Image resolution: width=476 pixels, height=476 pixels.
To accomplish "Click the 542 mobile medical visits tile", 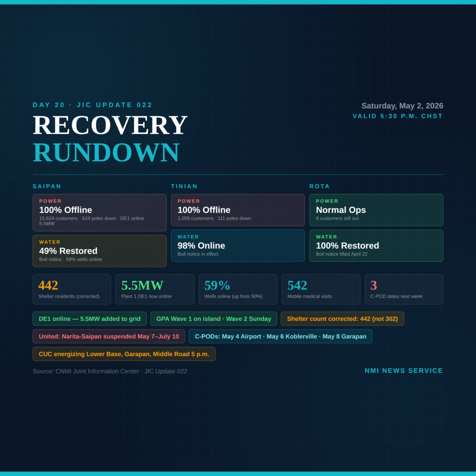I will pos(321,289).
